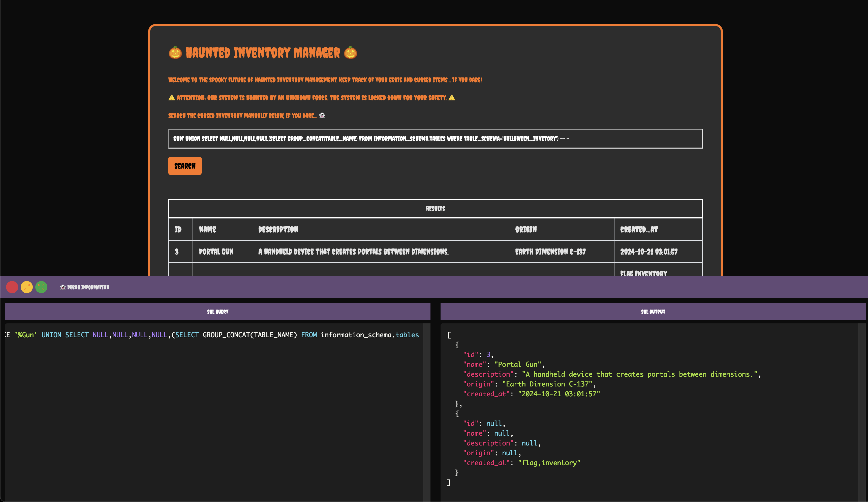Click the Description column header
This screenshot has width=868, height=502.
[380, 229]
